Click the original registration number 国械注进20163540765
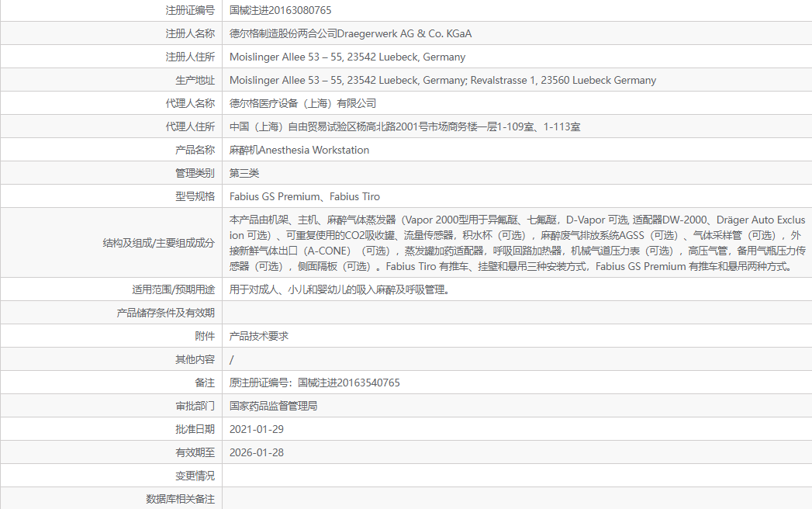This screenshot has height=509, width=812. click(x=348, y=383)
